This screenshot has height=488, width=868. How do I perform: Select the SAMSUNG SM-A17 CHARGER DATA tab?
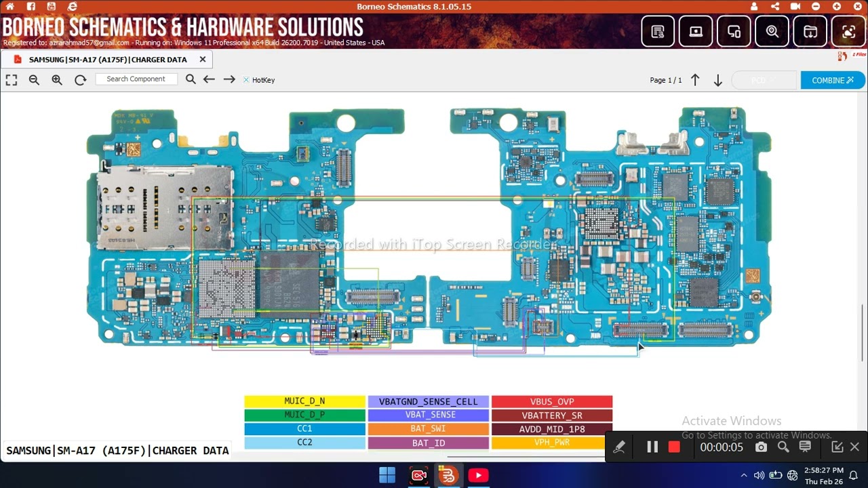(108, 60)
